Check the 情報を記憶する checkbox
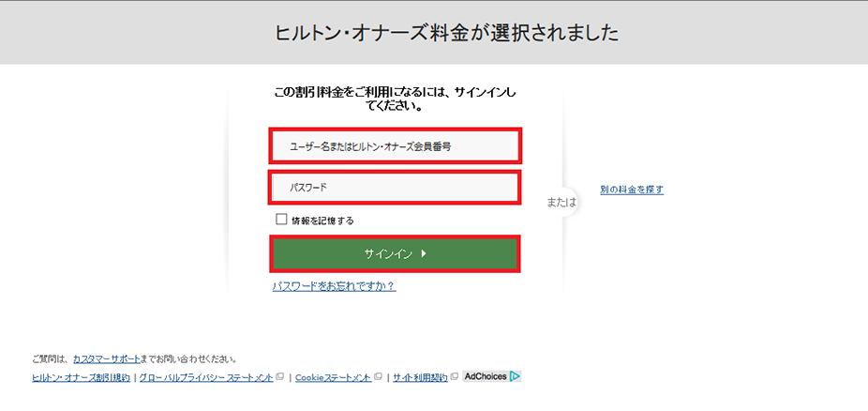 280,220
